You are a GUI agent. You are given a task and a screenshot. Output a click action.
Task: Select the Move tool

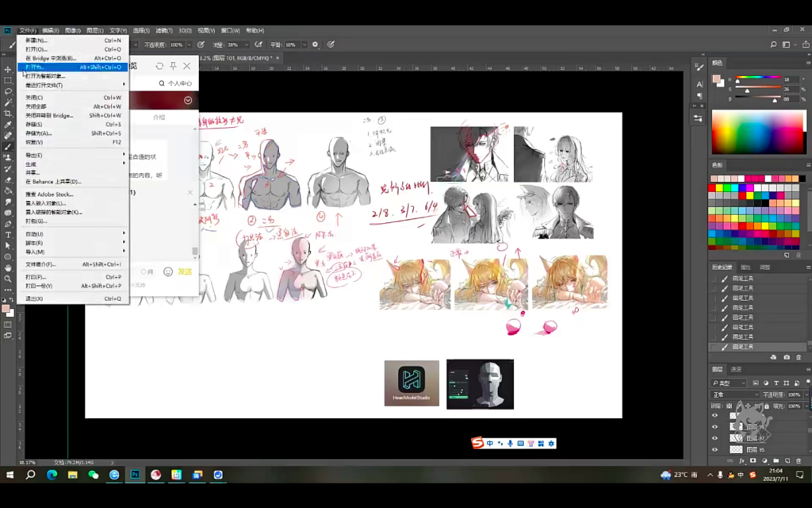click(8, 70)
